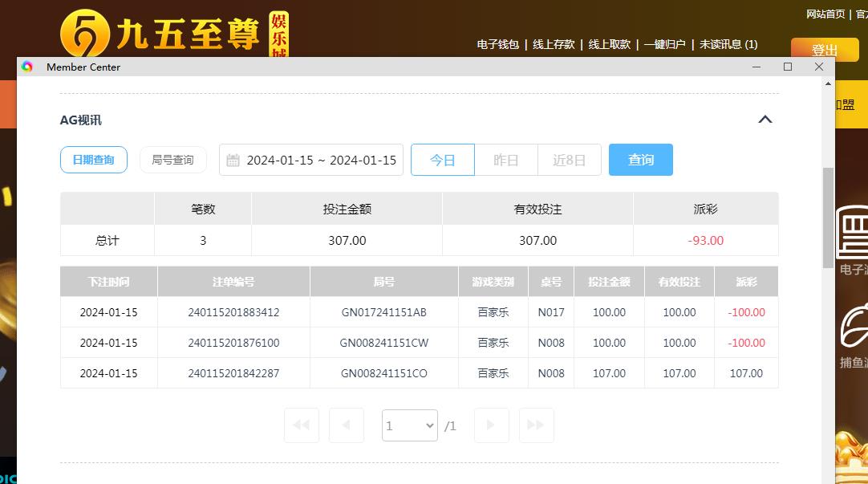
Task: Go to previous page of results
Action: point(347,425)
